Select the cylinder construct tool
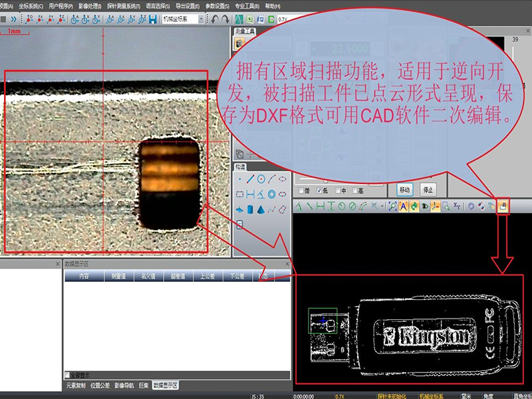Viewport: 532px width, 399px height. coord(250,209)
